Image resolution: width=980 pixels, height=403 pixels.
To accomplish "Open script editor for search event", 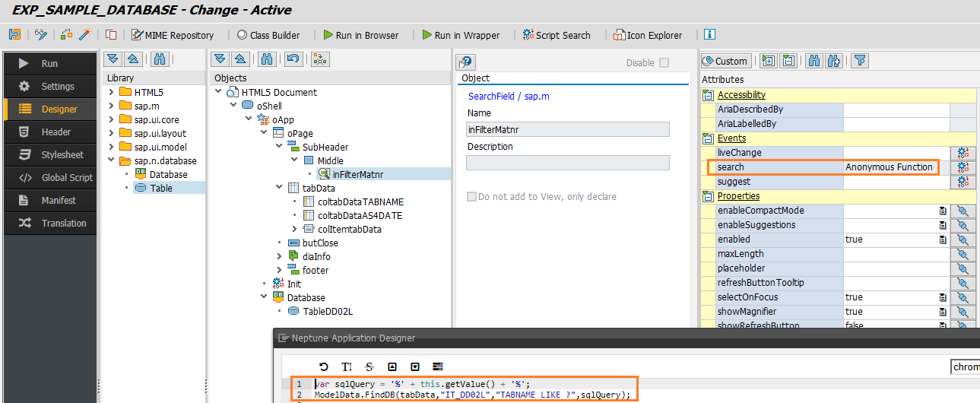I will coord(963,167).
